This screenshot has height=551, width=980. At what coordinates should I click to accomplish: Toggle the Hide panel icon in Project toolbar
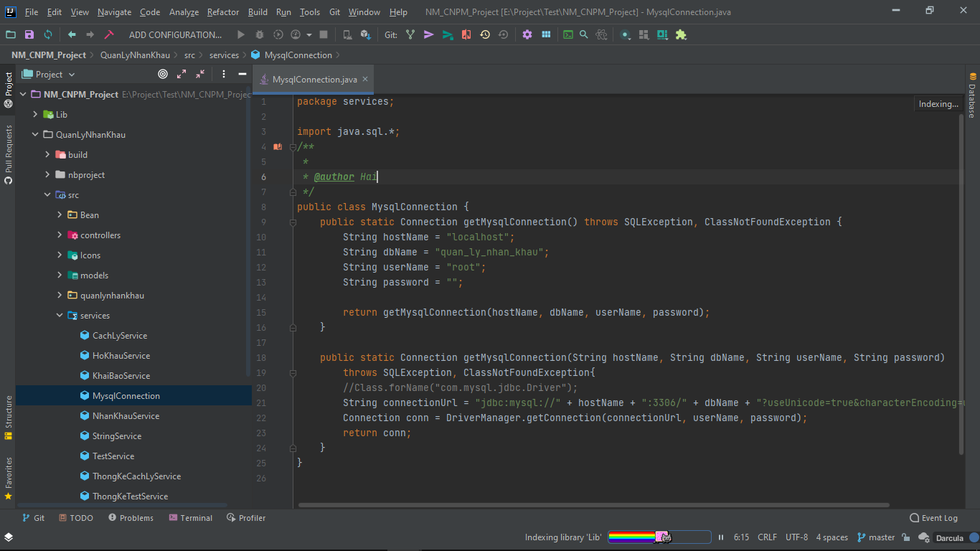[x=242, y=74]
